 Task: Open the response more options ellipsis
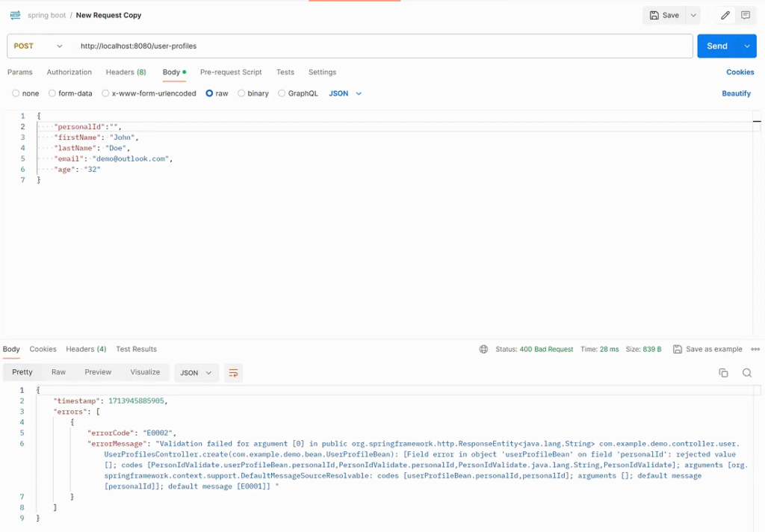755,349
